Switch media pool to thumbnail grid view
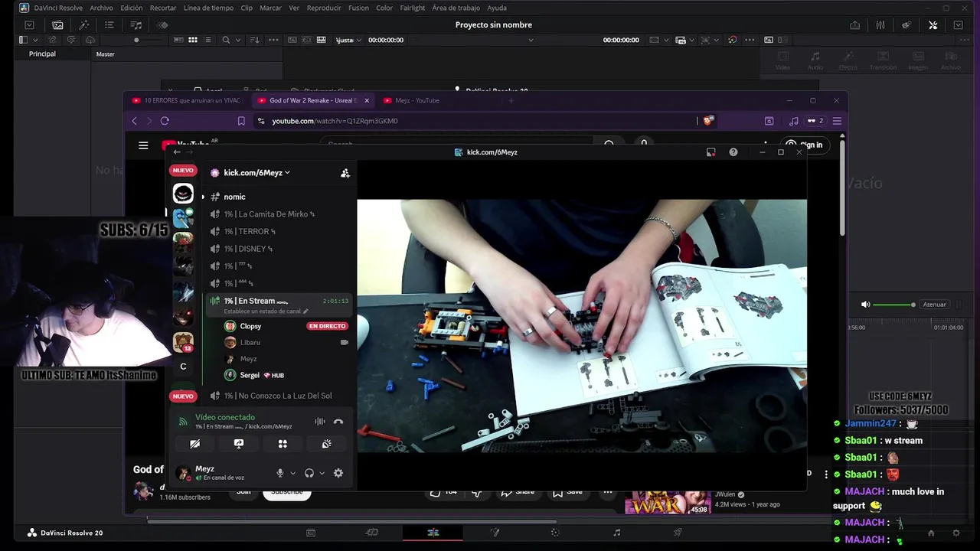 (x=193, y=40)
